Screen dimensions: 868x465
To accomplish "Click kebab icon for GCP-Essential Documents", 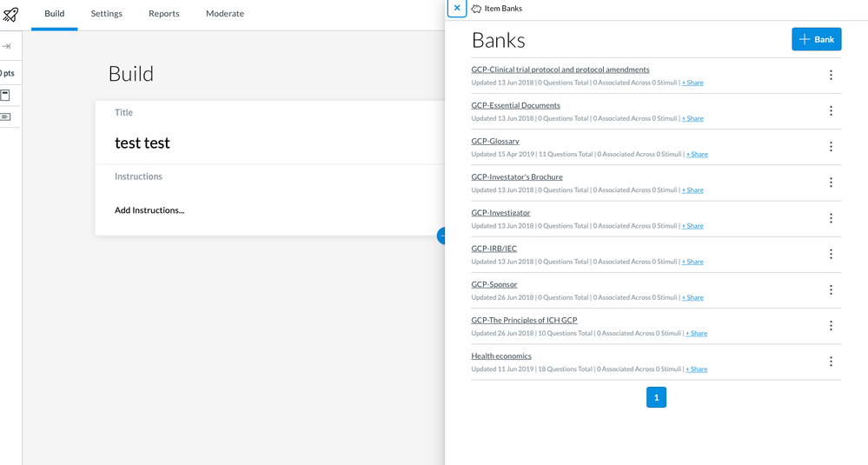I will pos(830,111).
